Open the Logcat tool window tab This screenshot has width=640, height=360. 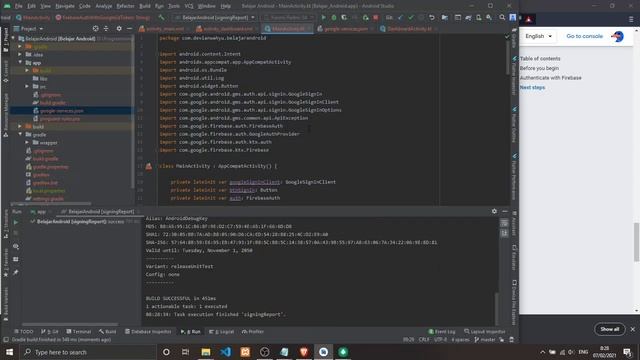point(222,331)
